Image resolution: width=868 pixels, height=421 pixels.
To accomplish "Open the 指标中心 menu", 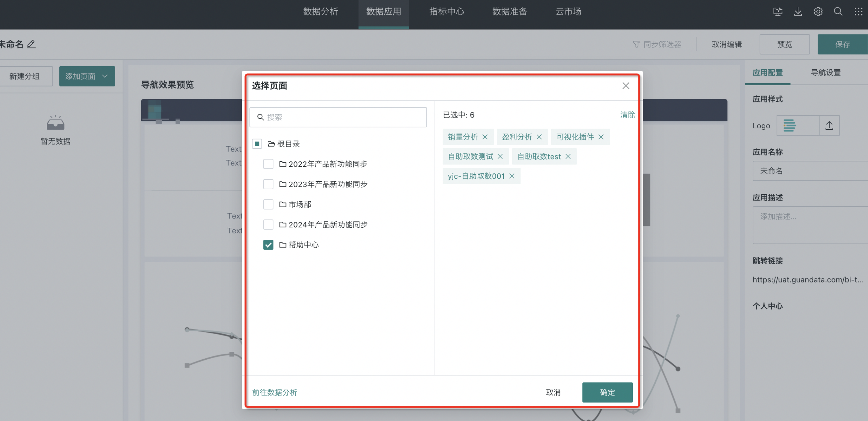I will (x=447, y=12).
